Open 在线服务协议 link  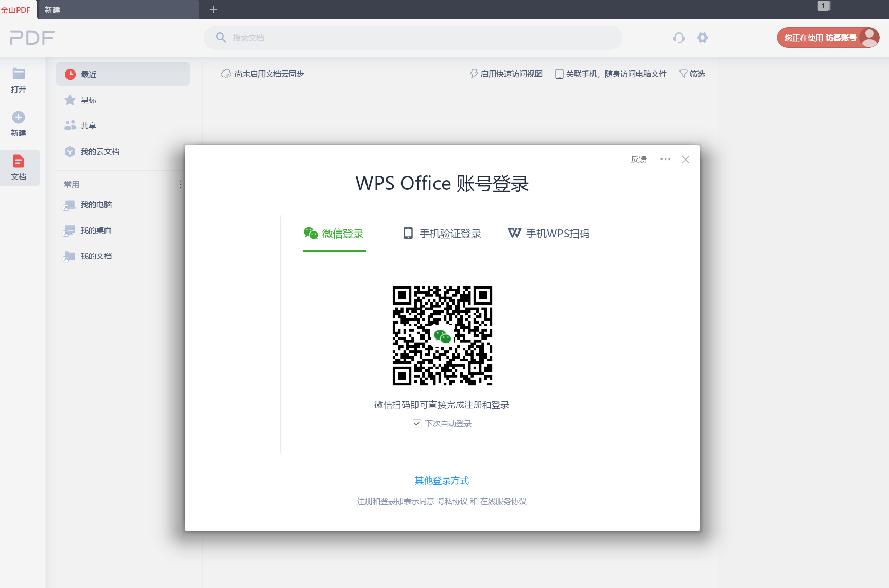pyautogui.click(x=503, y=502)
